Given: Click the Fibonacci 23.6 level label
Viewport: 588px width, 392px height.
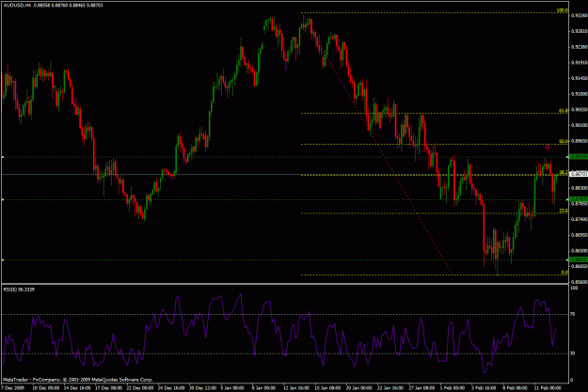Looking at the screenshot, I should 564,211.
